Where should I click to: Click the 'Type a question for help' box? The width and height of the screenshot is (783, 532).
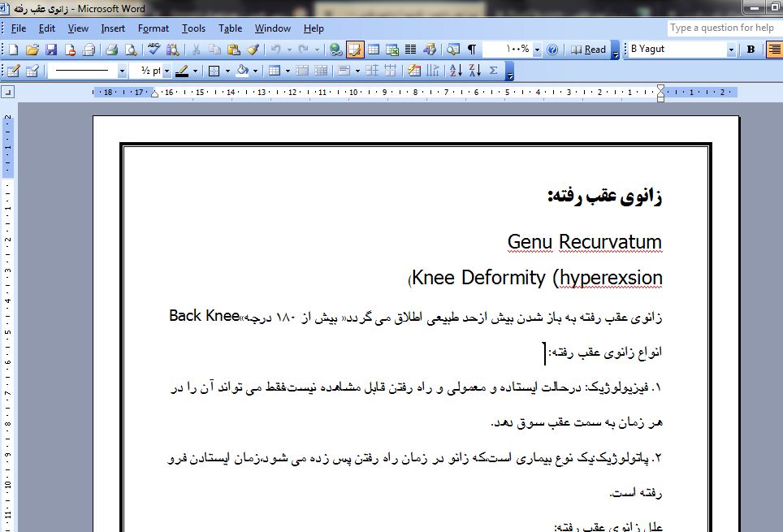(x=722, y=28)
